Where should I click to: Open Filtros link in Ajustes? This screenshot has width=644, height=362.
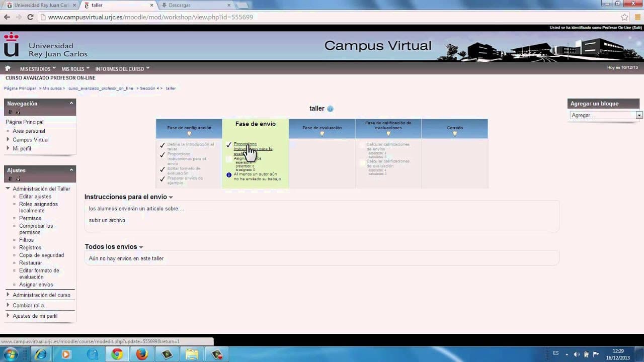click(26, 240)
